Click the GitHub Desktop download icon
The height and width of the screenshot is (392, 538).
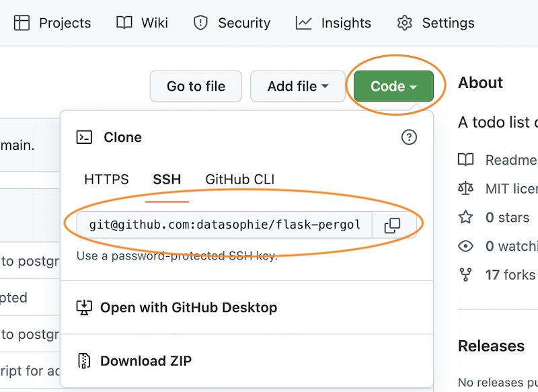(x=84, y=307)
